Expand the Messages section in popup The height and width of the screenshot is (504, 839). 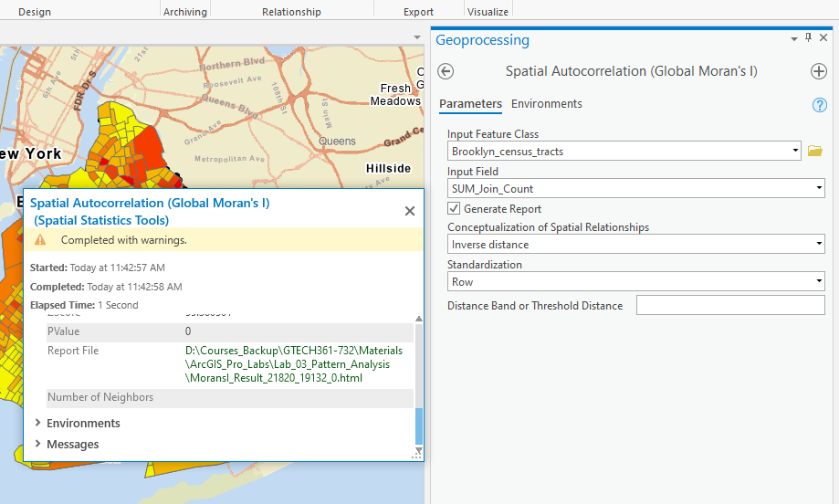tap(37, 445)
